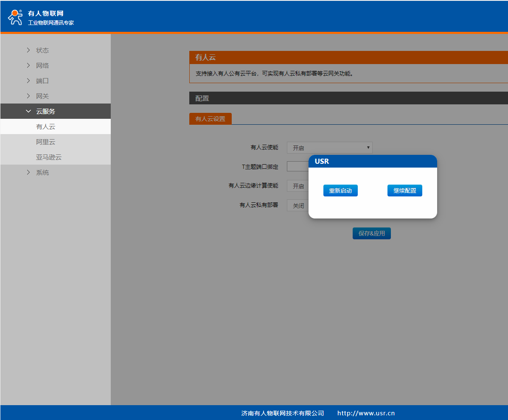Open the 有人云使能 dropdown
The image size is (508, 420).
329,148
